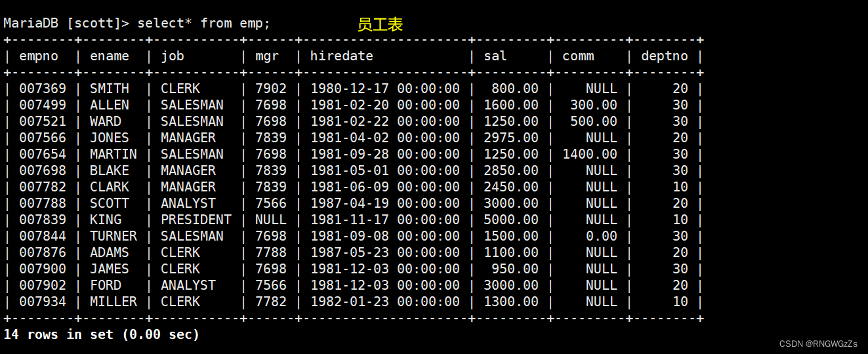
Task: Click the '14 rows in set (0.00 sec)' line
Action: (102, 334)
